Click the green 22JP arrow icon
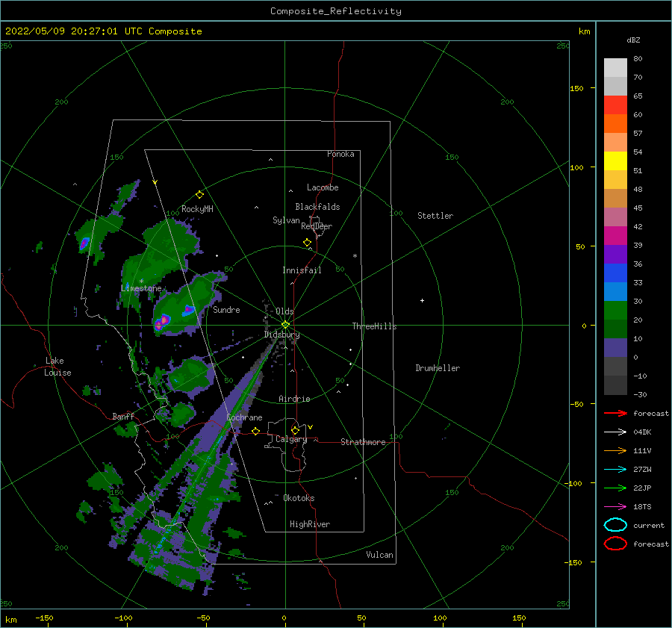672x628 pixels. pos(615,488)
